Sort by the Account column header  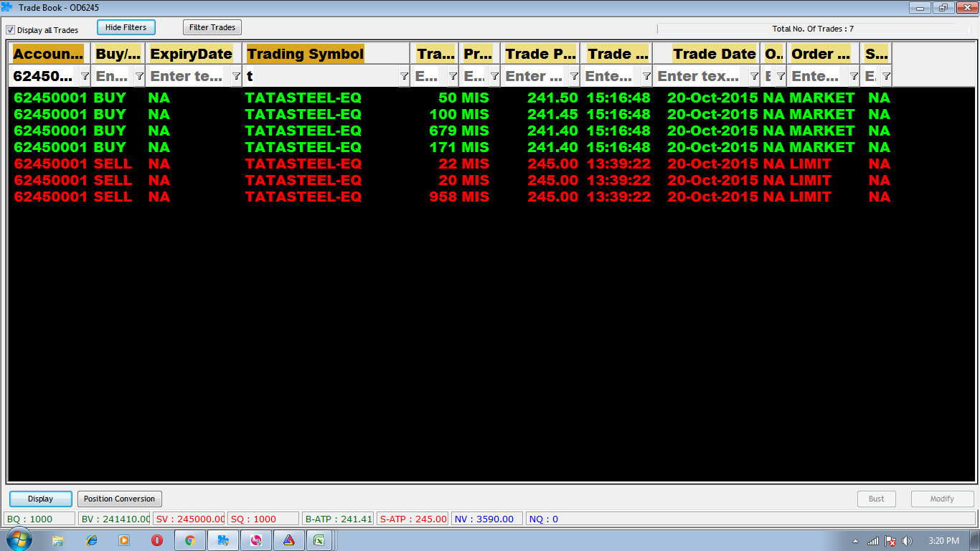(49, 54)
